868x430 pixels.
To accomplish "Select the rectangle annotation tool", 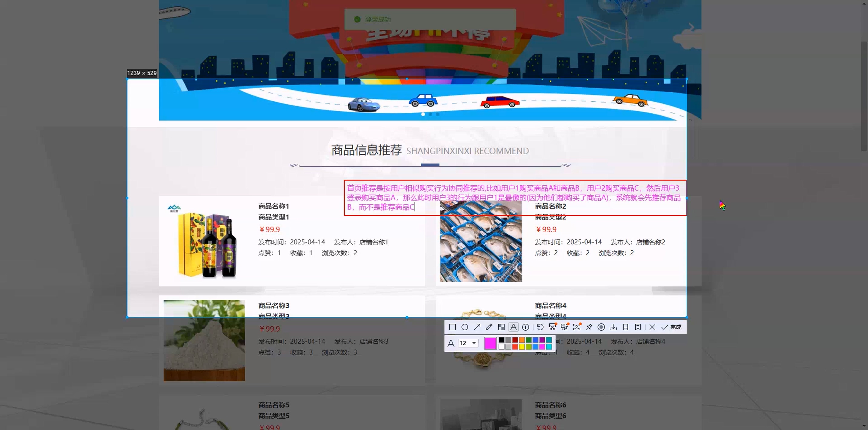I will [x=452, y=327].
